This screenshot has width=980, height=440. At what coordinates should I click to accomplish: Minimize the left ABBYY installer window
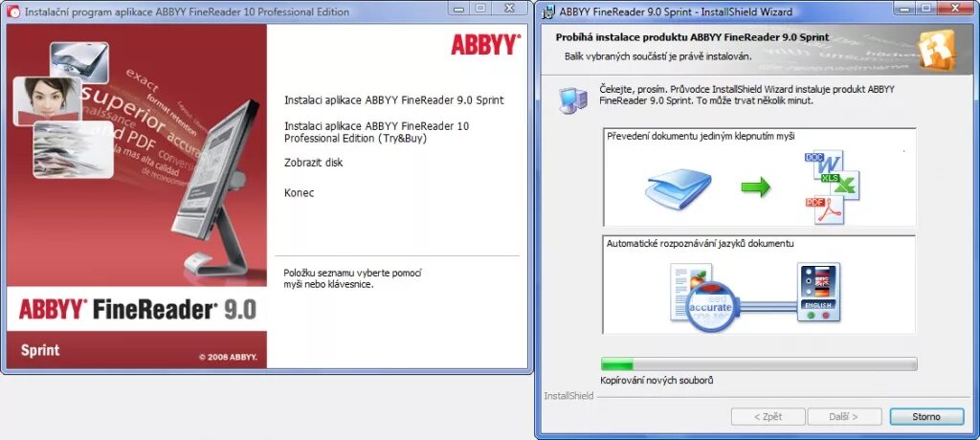pyautogui.click(x=460, y=9)
